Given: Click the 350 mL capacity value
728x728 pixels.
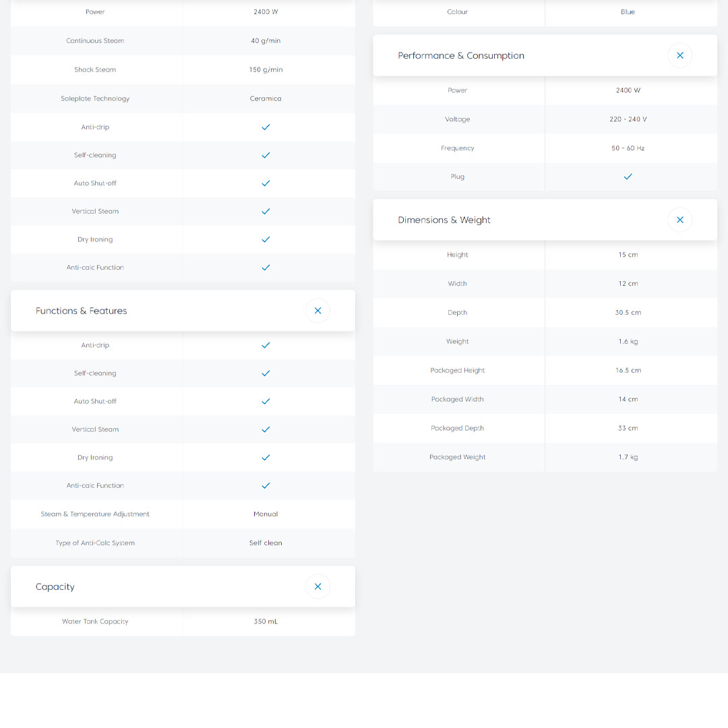Looking at the screenshot, I should [x=266, y=621].
